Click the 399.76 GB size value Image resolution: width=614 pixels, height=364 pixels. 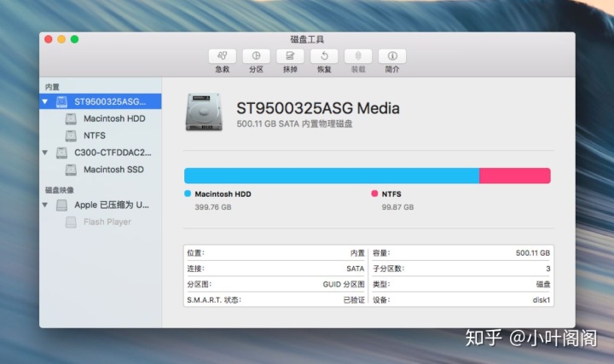coord(213,207)
